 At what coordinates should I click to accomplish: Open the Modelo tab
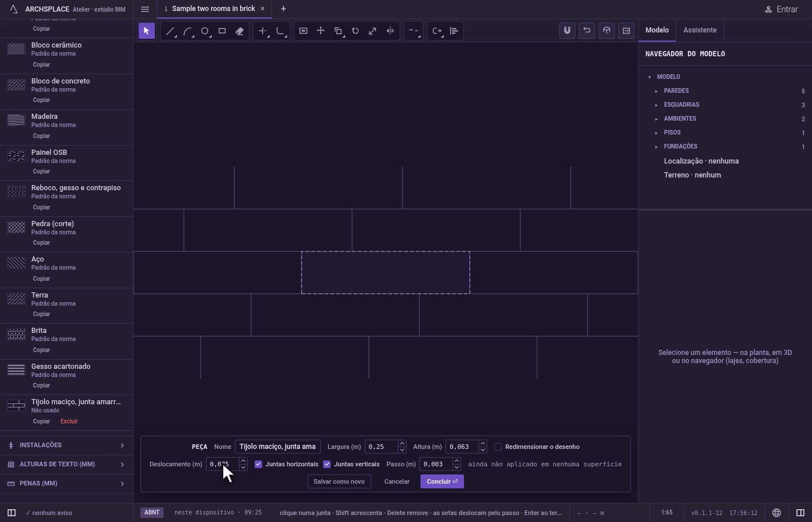657,30
